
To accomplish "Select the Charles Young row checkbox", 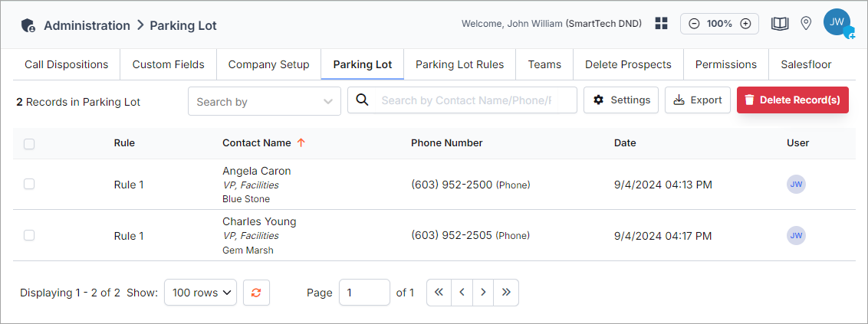I will tap(29, 235).
